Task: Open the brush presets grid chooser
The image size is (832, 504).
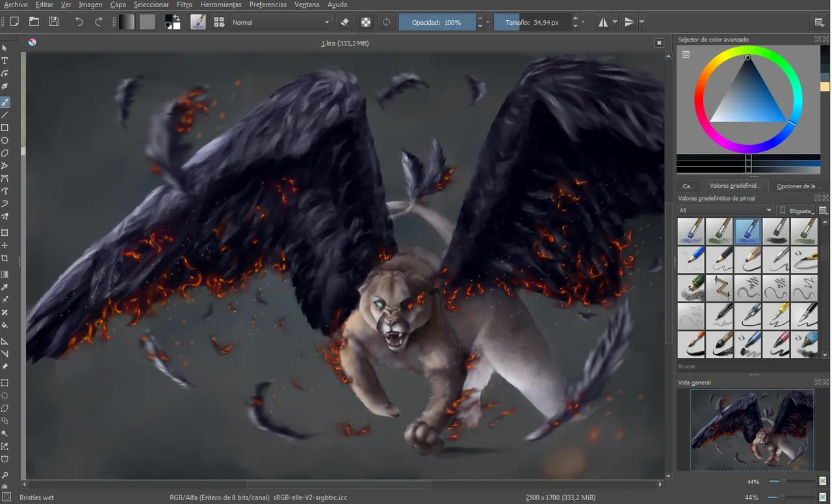Action: 219,21
